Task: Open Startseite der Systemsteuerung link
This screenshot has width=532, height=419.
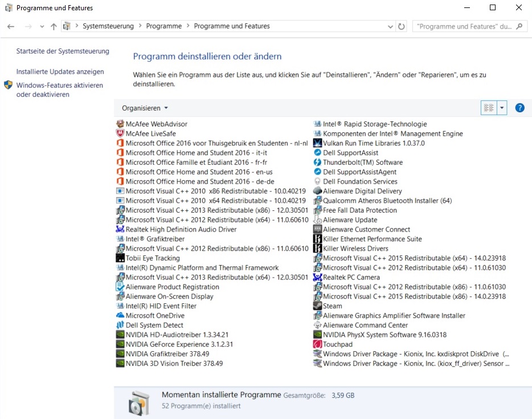Action: (x=63, y=51)
